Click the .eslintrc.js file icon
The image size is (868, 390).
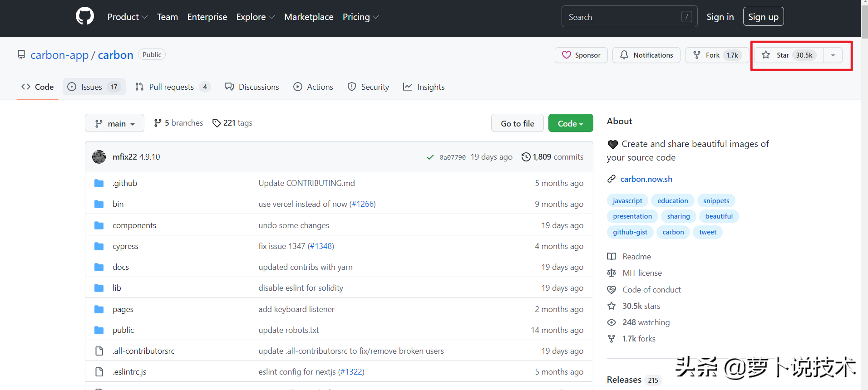coord(99,372)
